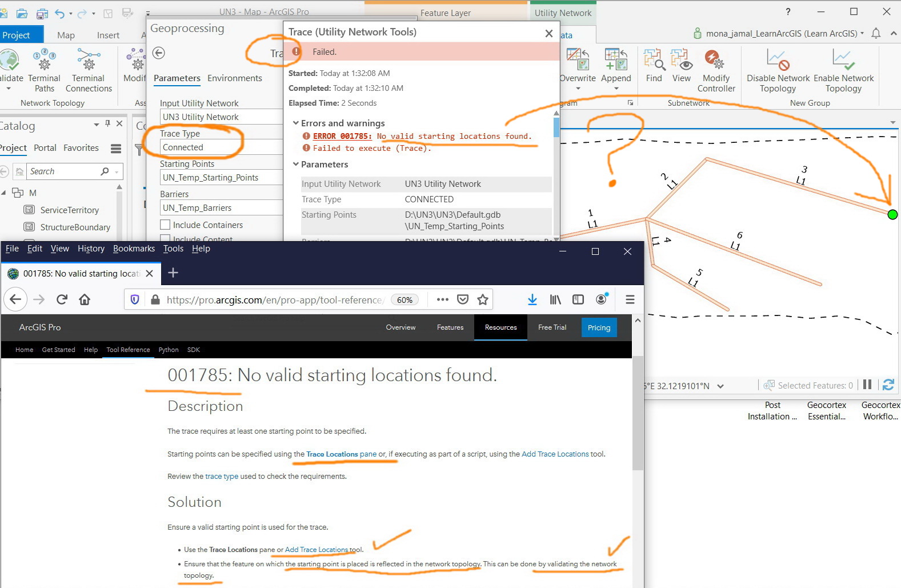The height and width of the screenshot is (588, 901).
Task: Click Enable Network Topology icon
Action: [843, 59]
